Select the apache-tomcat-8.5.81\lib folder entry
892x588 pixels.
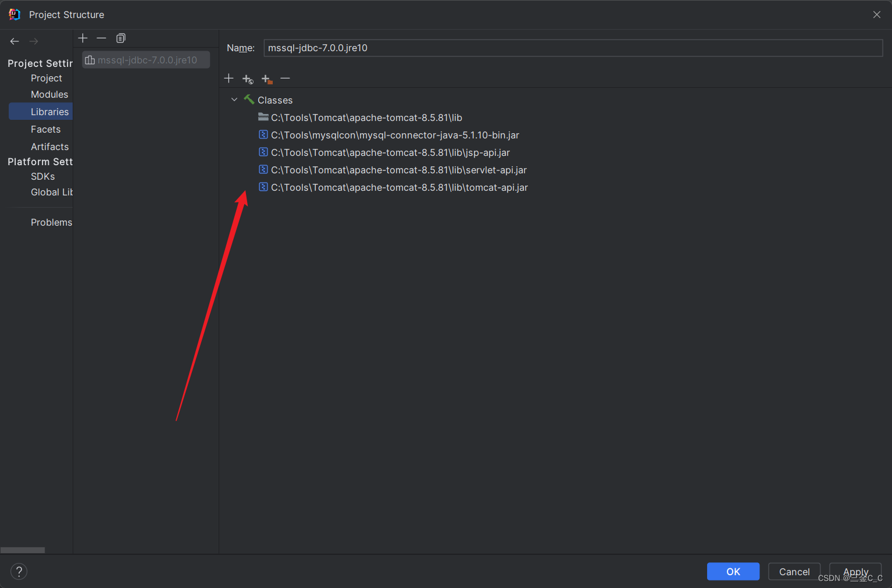coord(366,117)
